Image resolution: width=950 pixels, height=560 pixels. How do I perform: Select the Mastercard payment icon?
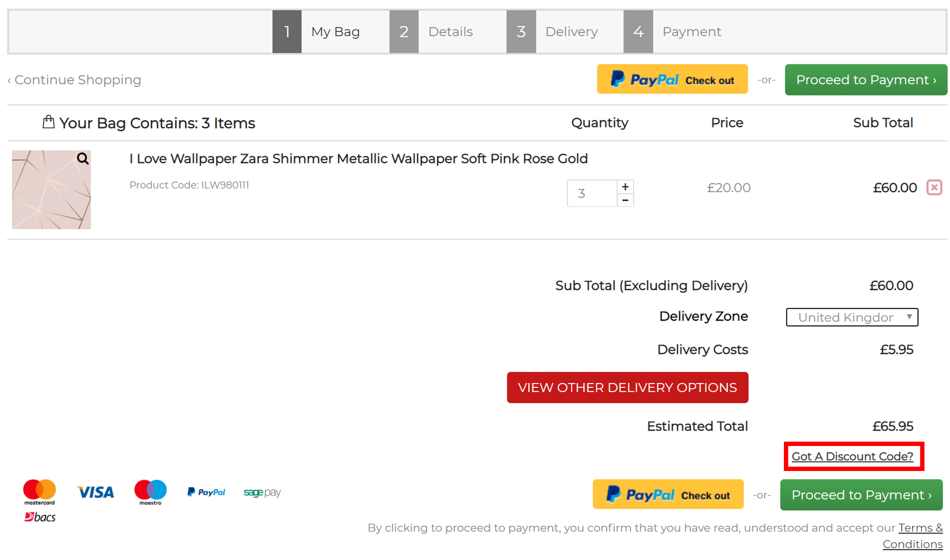pyautogui.click(x=39, y=490)
